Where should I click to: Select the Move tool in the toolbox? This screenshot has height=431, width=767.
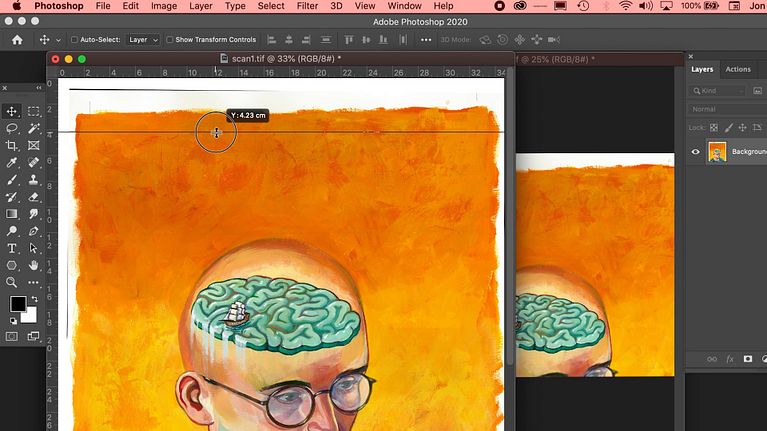click(x=12, y=111)
